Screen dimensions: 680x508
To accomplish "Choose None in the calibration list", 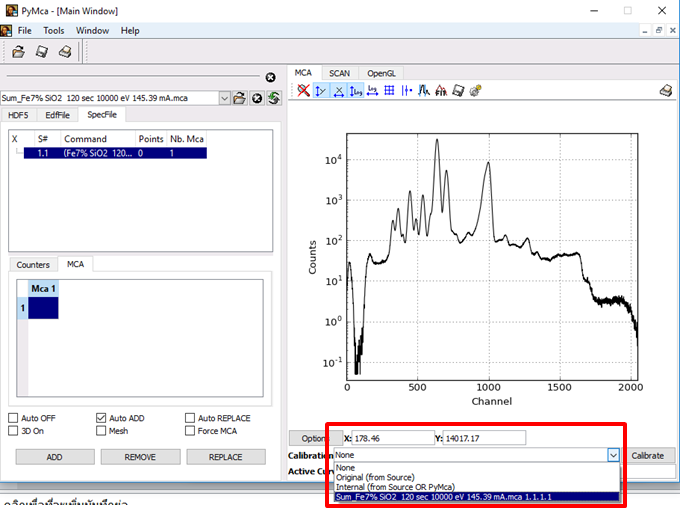I will (477, 468).
